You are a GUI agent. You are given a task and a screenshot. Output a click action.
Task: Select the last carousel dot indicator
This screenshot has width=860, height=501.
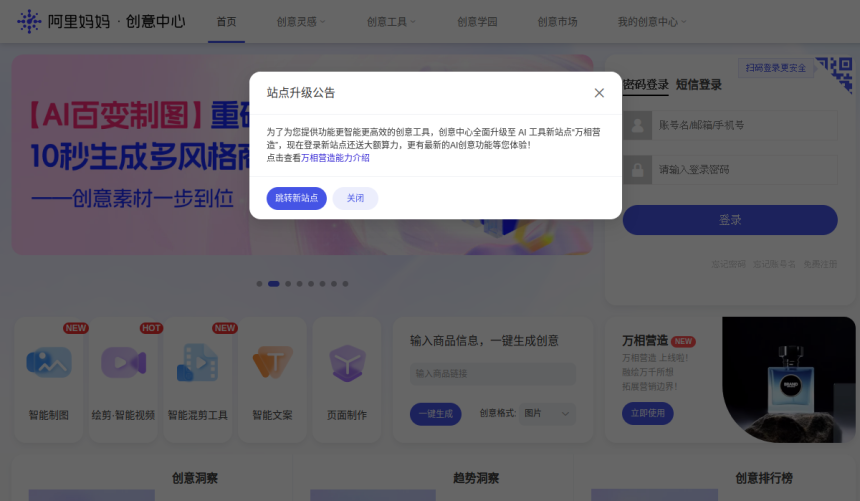346,284
